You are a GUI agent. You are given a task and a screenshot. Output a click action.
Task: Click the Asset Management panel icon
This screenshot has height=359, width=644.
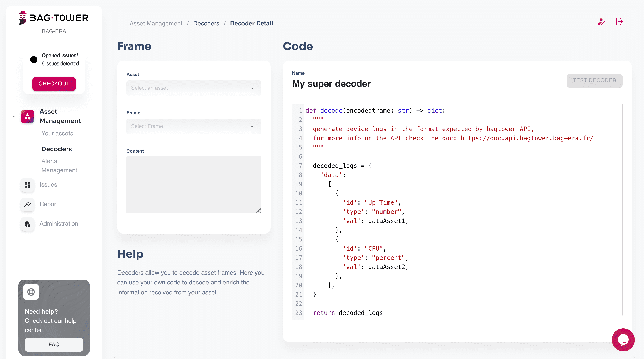(27, 116)
